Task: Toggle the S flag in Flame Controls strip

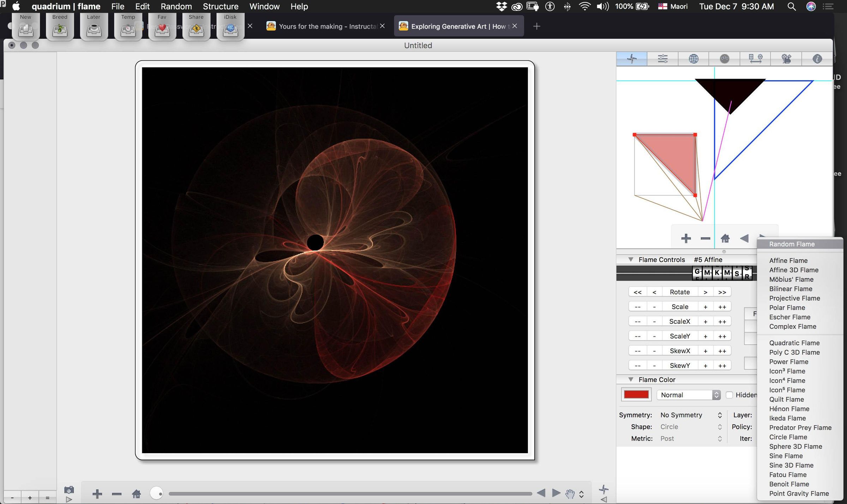Action: pos(737,273)
